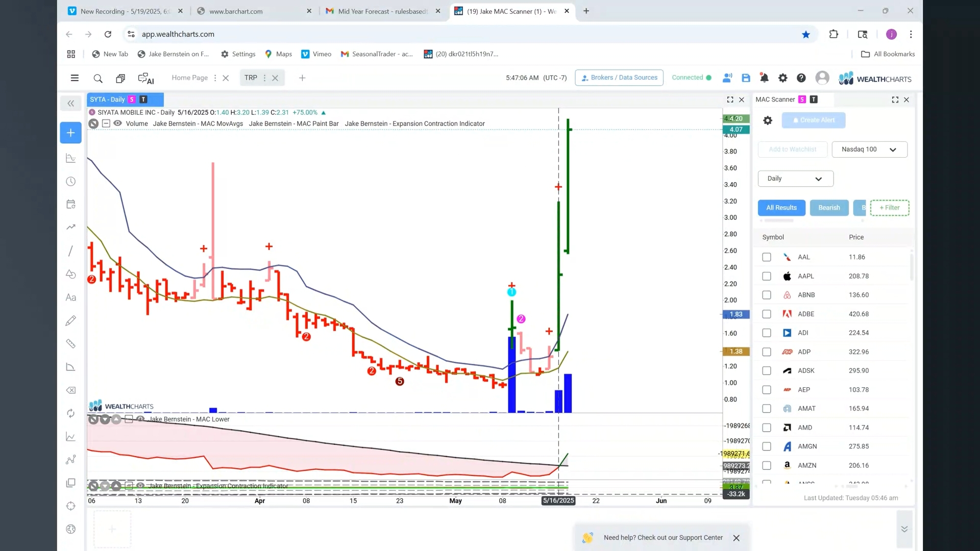Add a new workspace tab with plus

pos(302,78)
